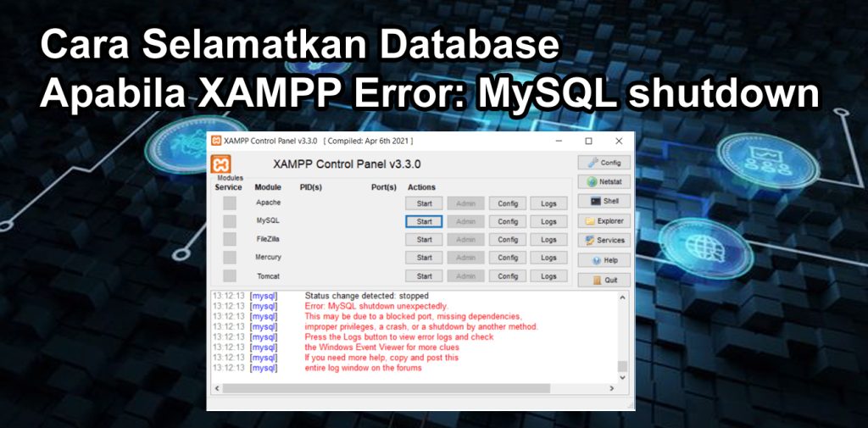The image size is (868, 428).
Task: Open Config for Apache module
Action: tap(508, 203)
